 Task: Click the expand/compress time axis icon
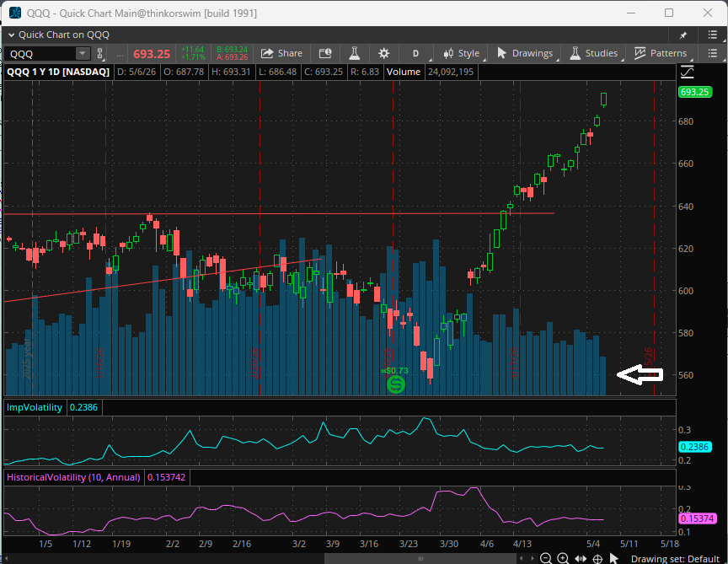(x=581, y=558)
